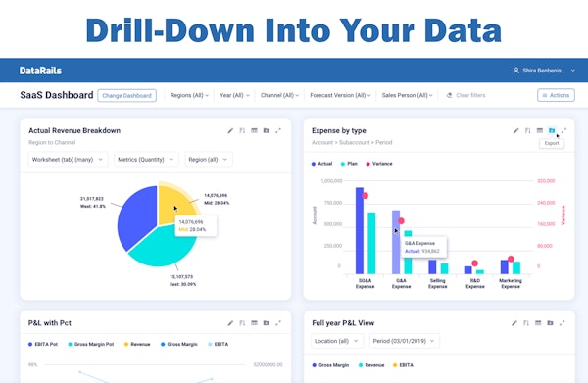Image resolution: width=588 pixels, height=383 pixels.
Task: Toggle EBITA Pct series in P&L legend
Action: (43, 344)
